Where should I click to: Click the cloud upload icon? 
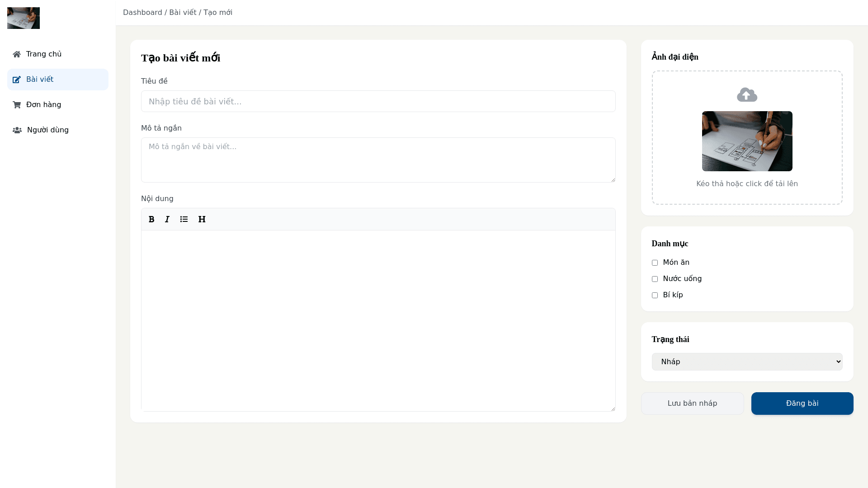(x=747, y=95)
